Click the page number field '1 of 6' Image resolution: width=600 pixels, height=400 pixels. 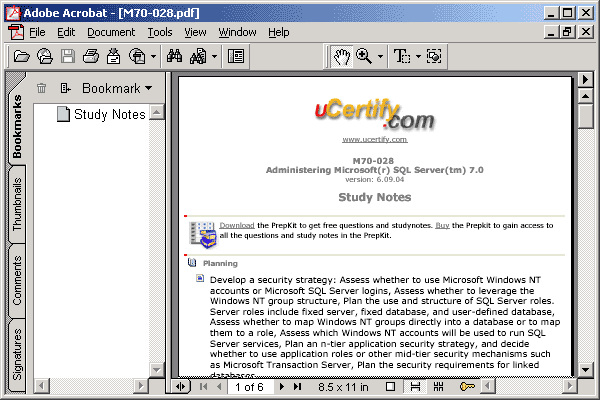tap(250, 387)
